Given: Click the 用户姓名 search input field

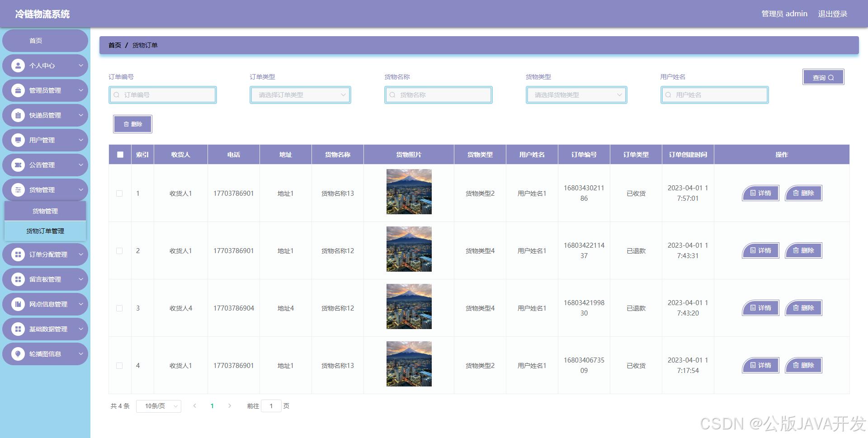Looking at the screenshot, I should pyautogui.click(x=715, y=95).
